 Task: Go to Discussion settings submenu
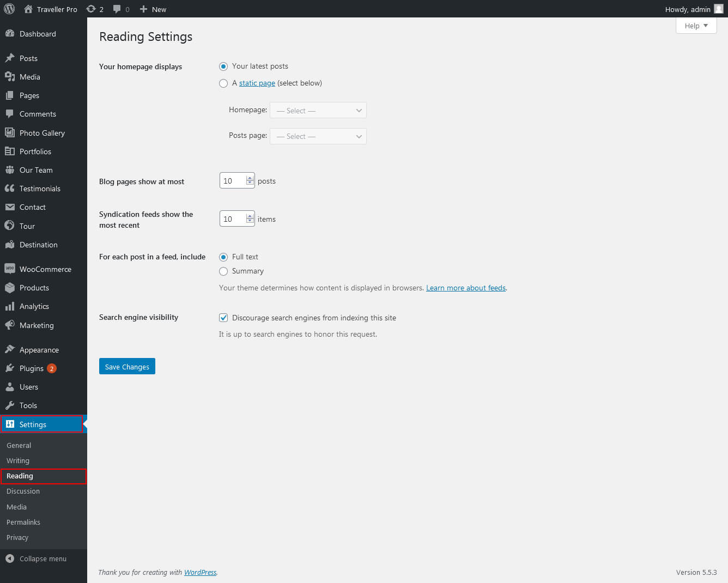[23, 491]
